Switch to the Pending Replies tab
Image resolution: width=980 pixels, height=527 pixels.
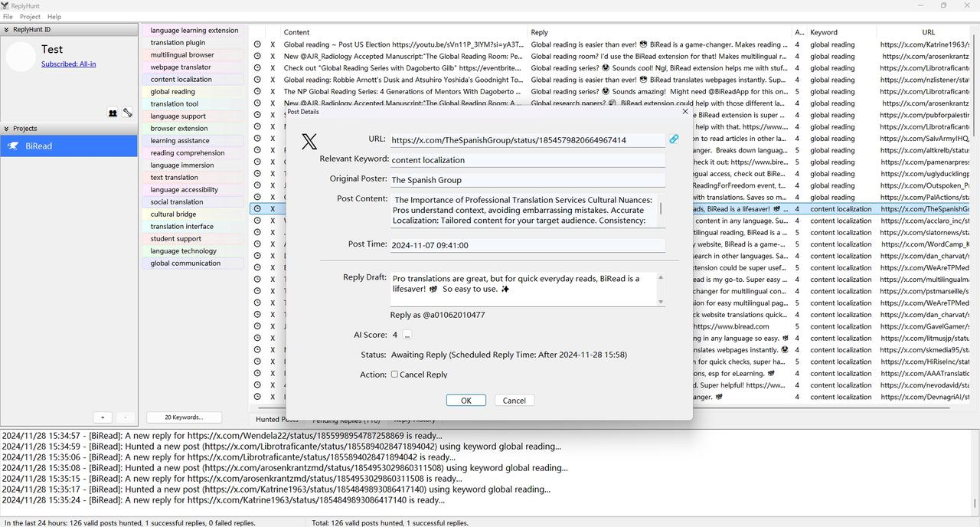(346, 420)
